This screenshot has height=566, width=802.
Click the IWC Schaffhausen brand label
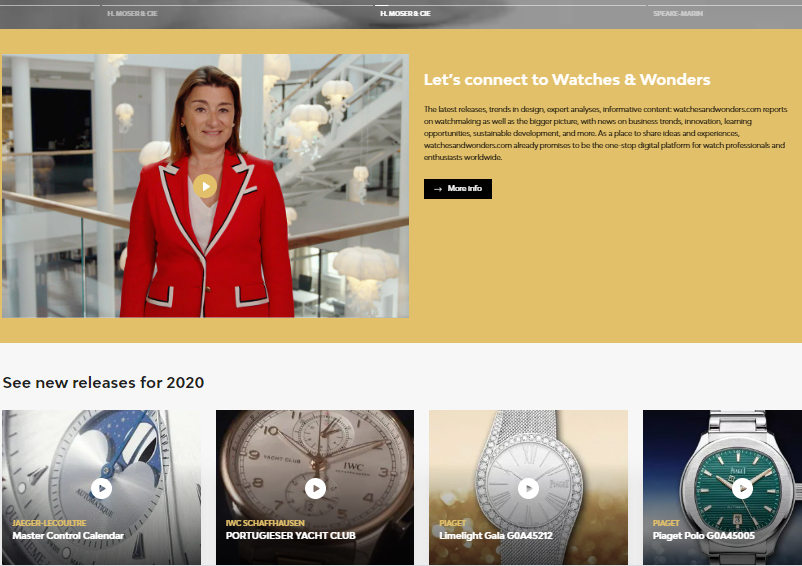(x=263, y=523)
